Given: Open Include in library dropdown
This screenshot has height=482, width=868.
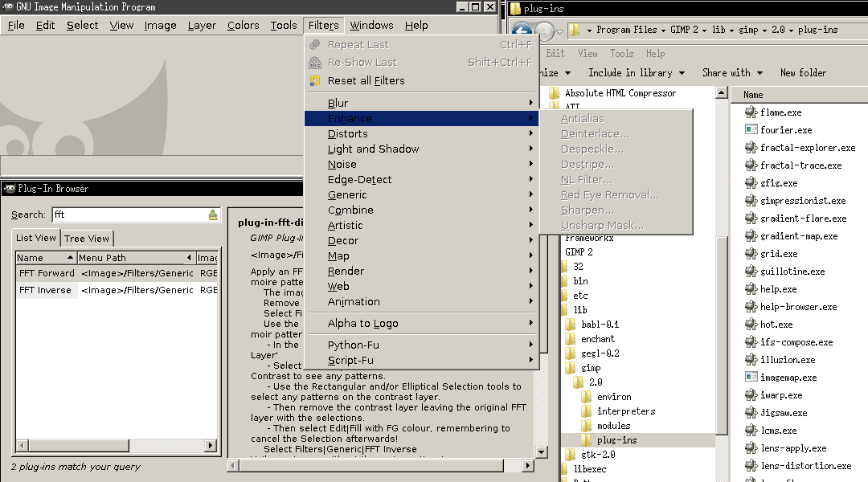Looking at the screenshot, I should 637,73.
